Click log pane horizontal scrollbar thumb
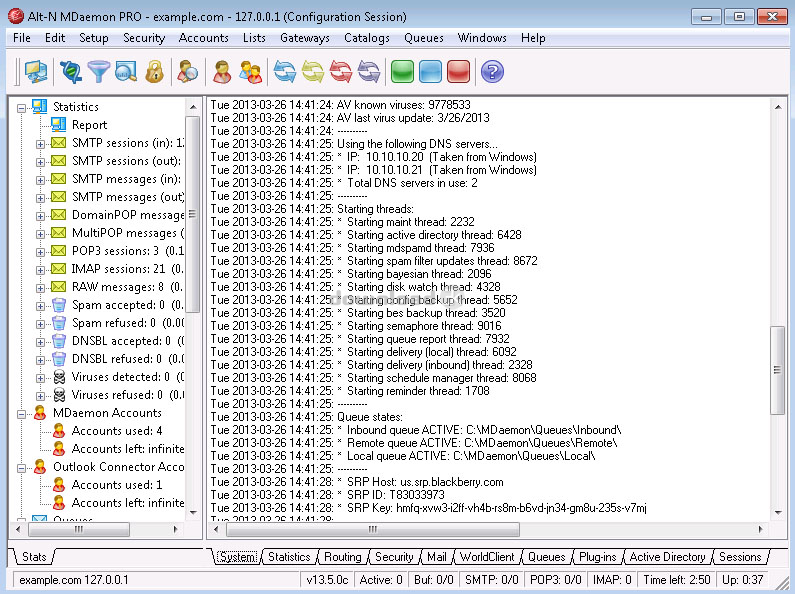 (x=373, y=529)
